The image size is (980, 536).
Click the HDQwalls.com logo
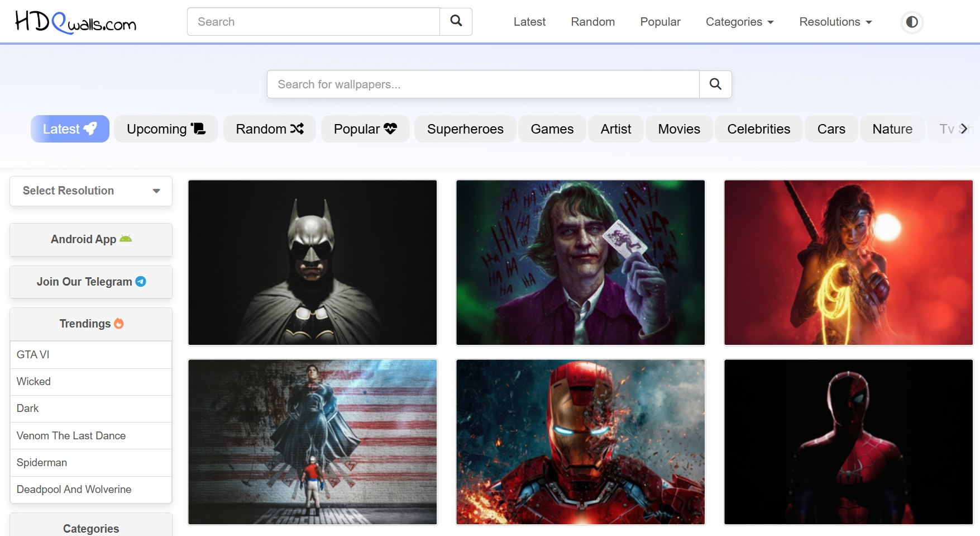(75, 22)
